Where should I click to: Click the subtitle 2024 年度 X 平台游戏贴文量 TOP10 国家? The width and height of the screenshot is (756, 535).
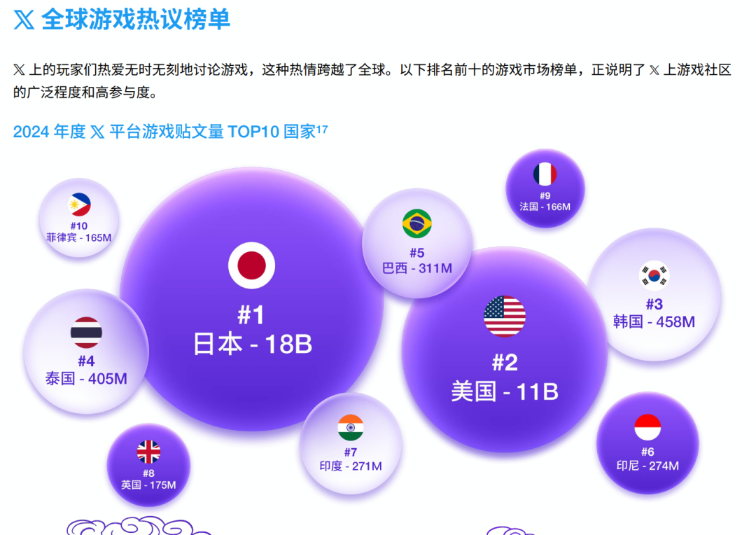164,132
